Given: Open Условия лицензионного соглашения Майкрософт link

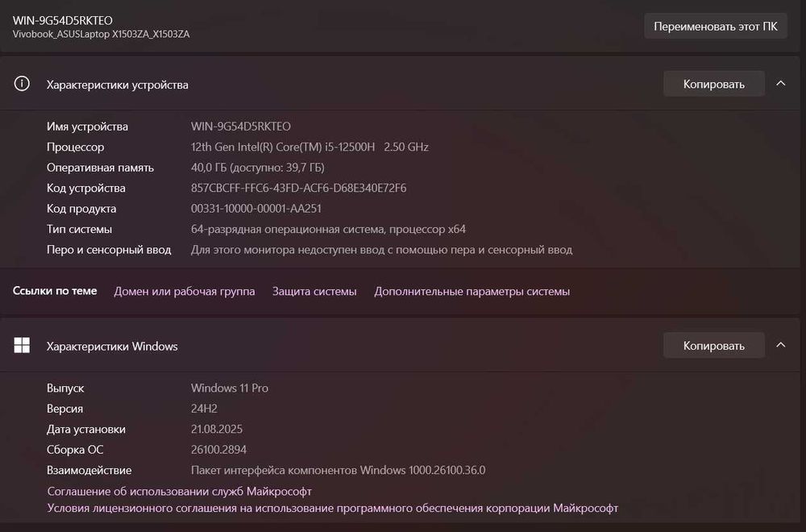Looking at the screenshot, I should coord(333,508).
